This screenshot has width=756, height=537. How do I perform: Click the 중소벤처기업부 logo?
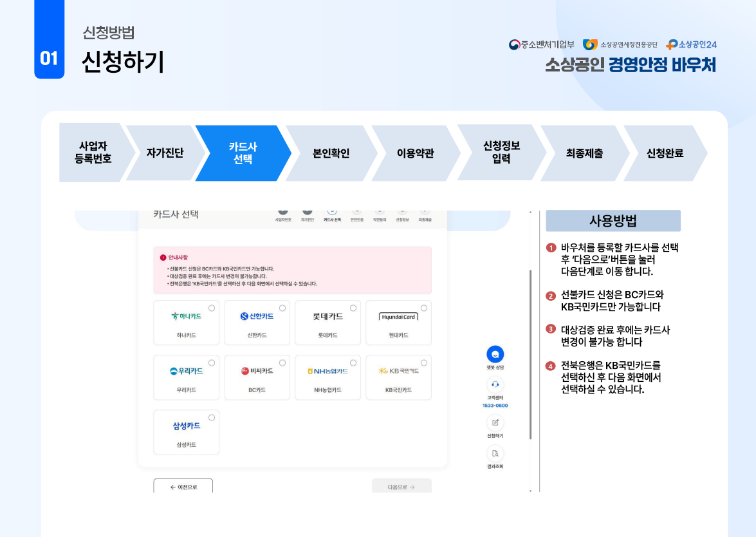pyautogui.click(x=542, y=45)
